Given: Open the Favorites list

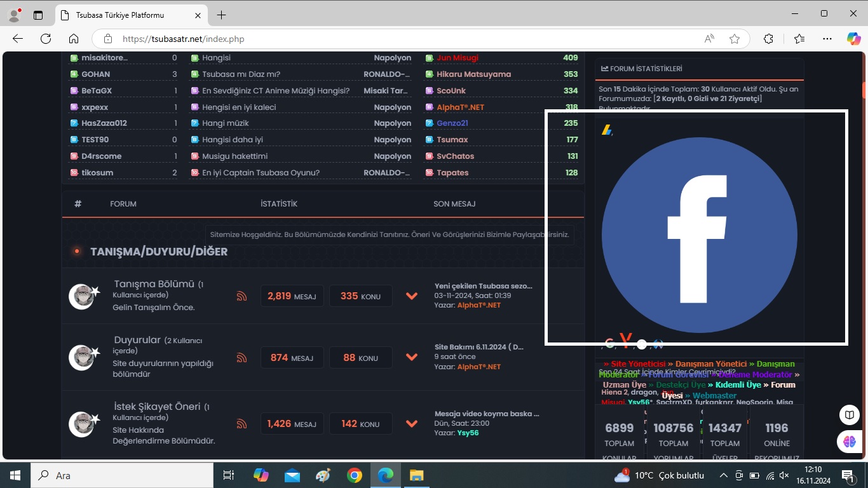Looking at the screenshot, I should (799, 39).
